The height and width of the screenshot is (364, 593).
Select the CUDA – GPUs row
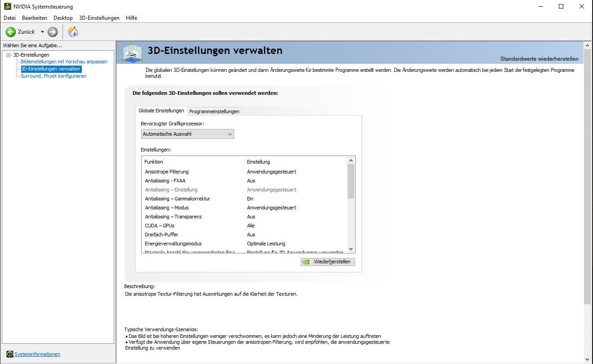pyautogui.click(x=245, y=226)
